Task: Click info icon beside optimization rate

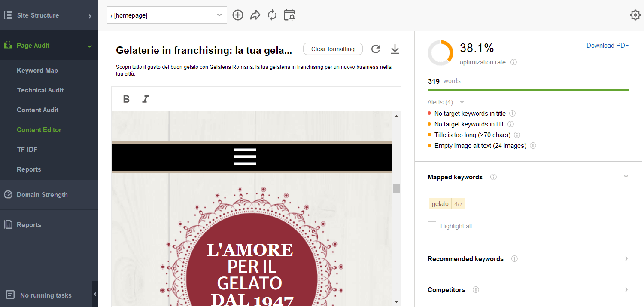Action: point(513,62)
